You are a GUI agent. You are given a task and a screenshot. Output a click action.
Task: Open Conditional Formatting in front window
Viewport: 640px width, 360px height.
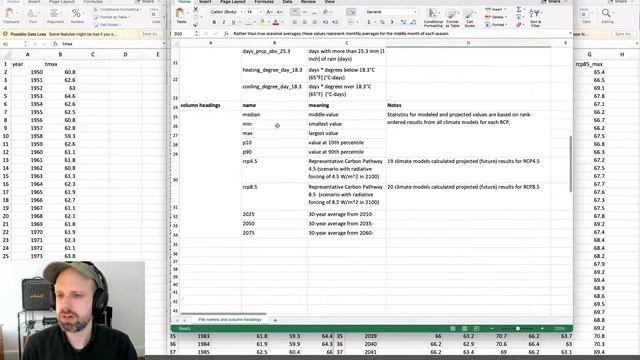coord(433,18)
